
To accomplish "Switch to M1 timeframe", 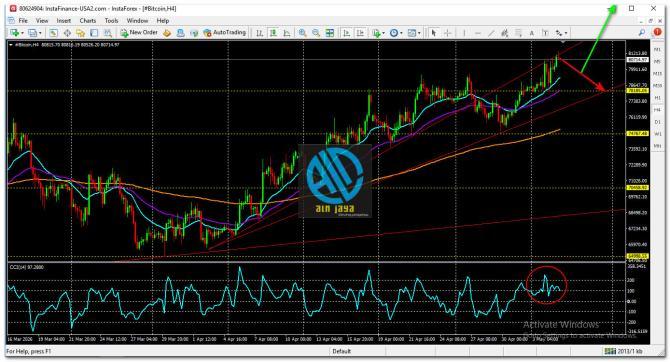I will [x=658, y=50].
